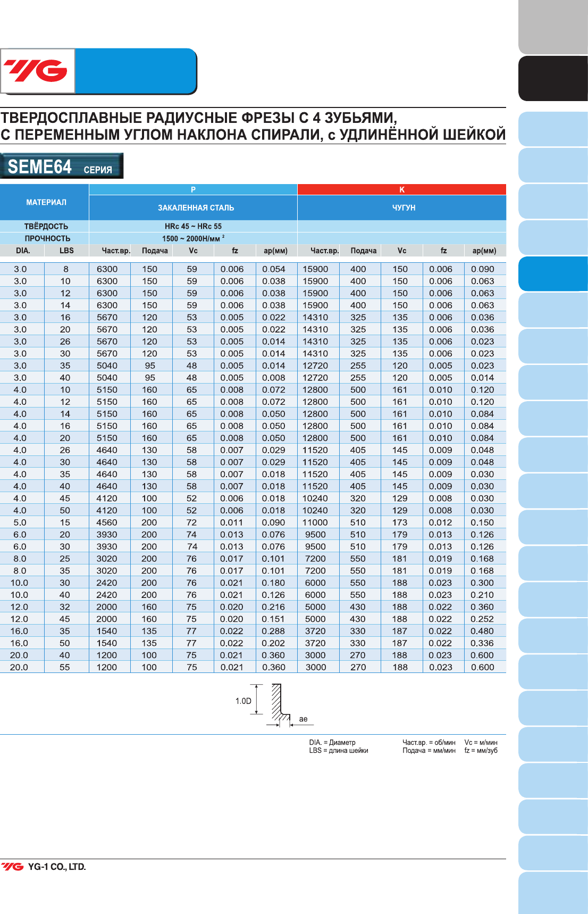Click the LBS value 32 for DIA 12.0
Image resolution: width=588 pixels, height=914 pixels.
(x=65, y=607)
